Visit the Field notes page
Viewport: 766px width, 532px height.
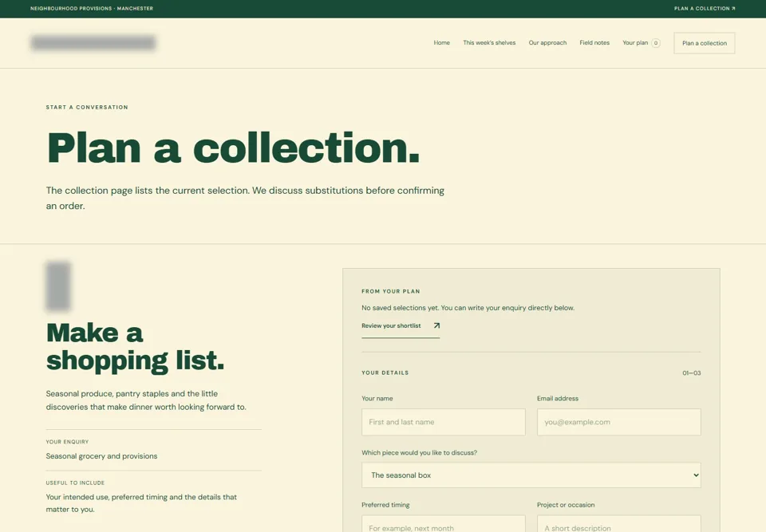[594, 43]
